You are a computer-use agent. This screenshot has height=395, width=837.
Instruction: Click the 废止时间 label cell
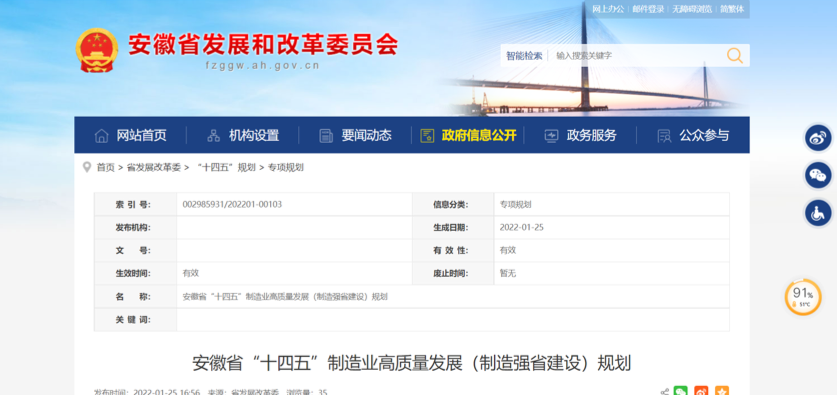point(453,274)
